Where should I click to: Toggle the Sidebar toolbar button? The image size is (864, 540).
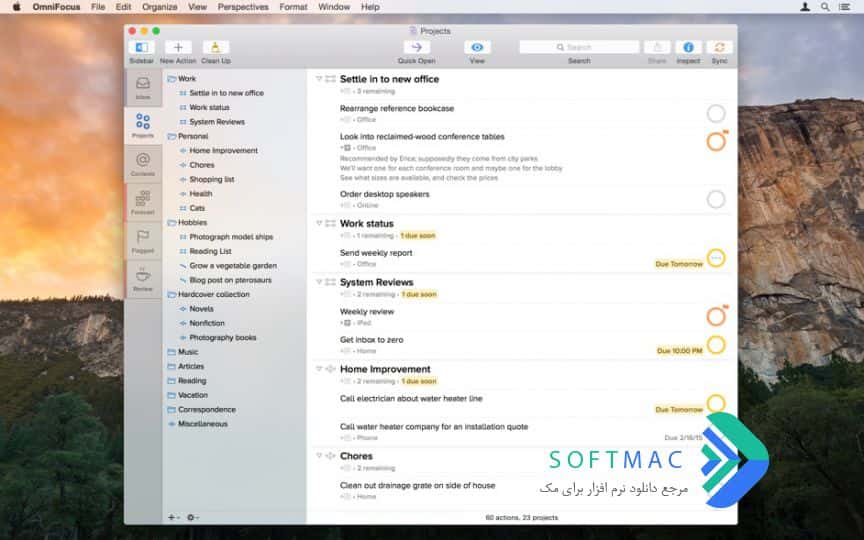(x=142, y=47)
